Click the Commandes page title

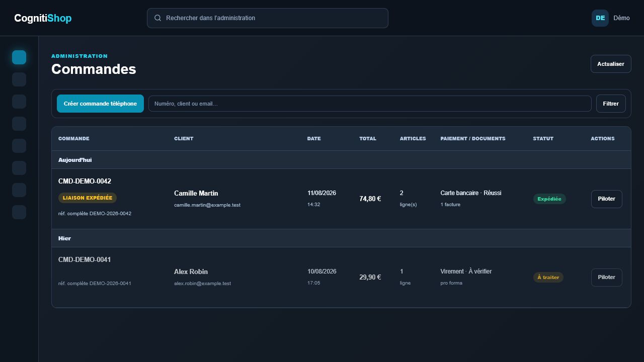coord(94,69)
